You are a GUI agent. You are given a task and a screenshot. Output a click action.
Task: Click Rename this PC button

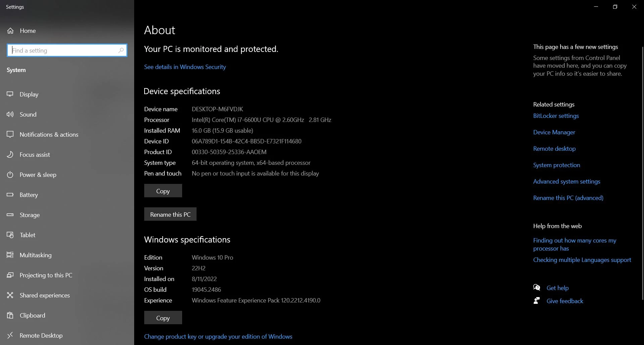170,214
